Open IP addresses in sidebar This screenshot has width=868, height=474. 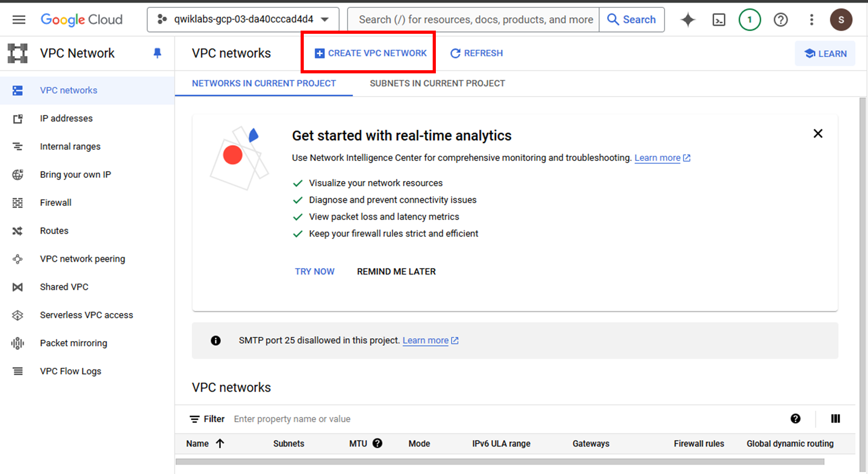click(87, 118)
